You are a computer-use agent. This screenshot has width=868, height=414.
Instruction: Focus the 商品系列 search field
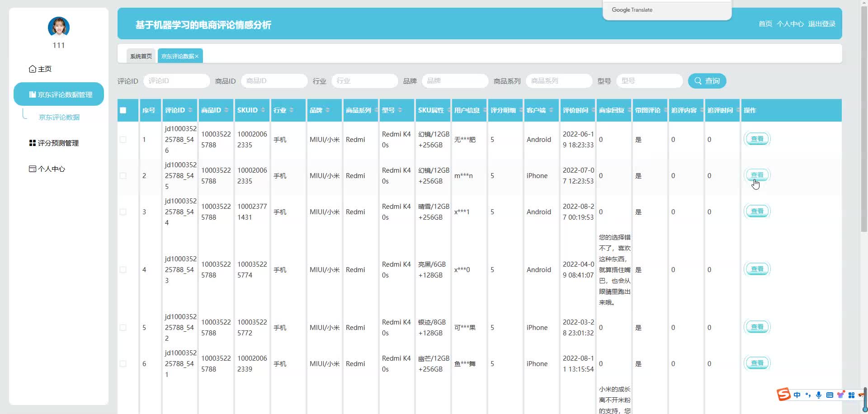click(559, 81)
